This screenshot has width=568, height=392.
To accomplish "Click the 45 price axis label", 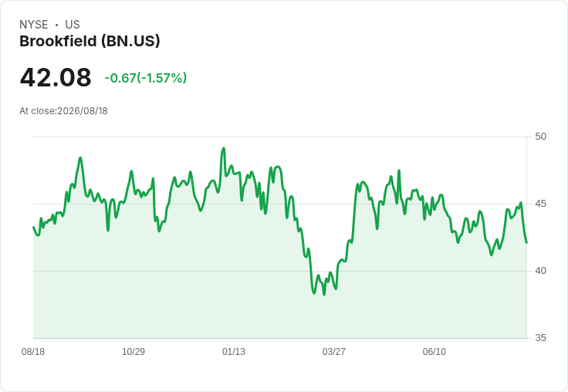I will (540, 204).
